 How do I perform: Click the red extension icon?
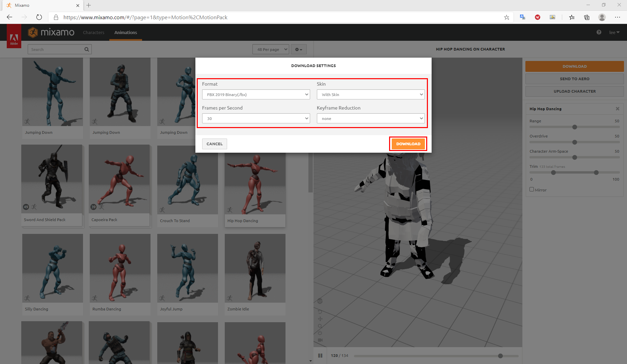(x=538, y=17)
